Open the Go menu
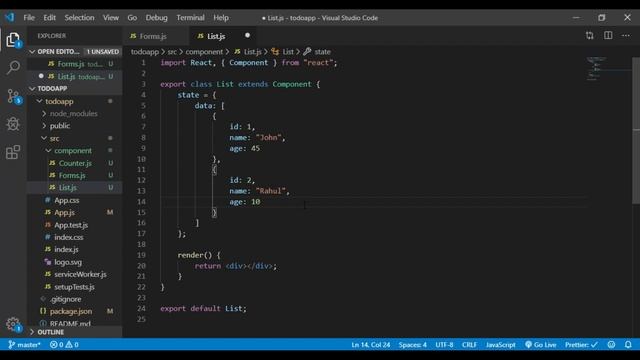This screenshot has height=360, width=640. click(132, 18)
